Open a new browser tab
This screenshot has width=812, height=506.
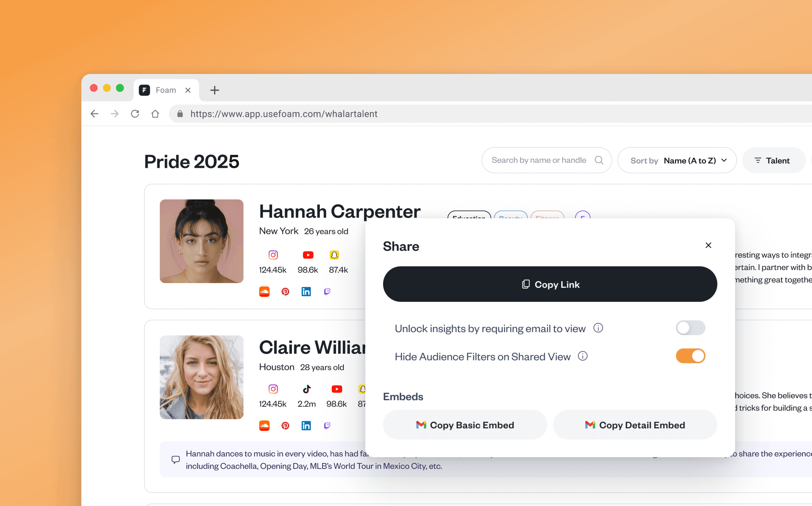[214, 90]
